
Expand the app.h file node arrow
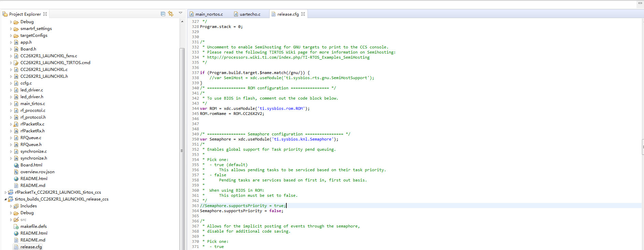click(11, 42)
